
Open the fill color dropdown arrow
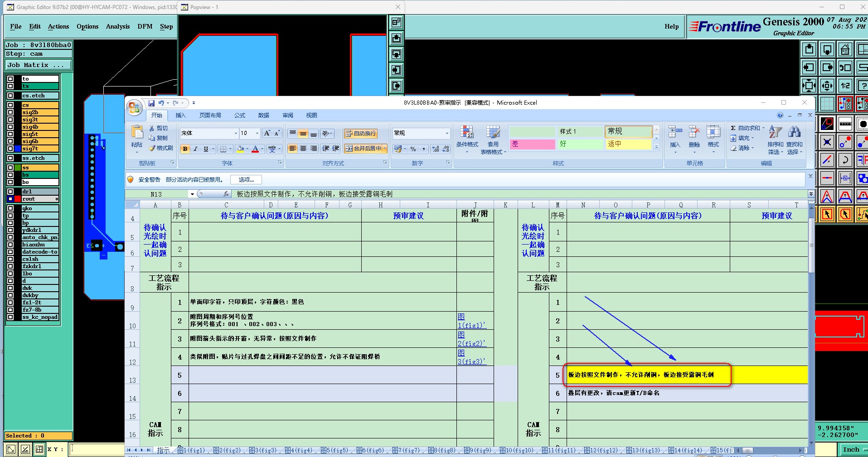tap(248, 149)
